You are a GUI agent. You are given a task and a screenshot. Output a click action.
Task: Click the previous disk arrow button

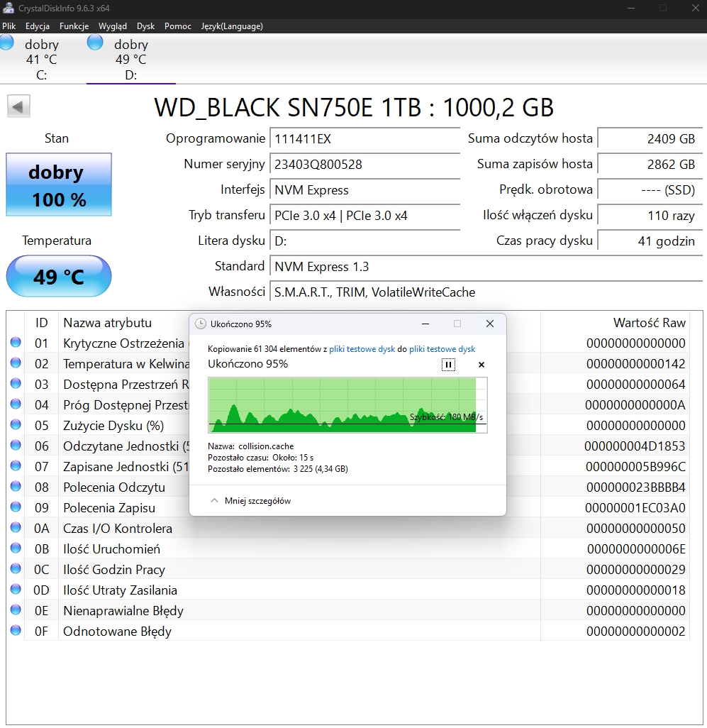click(x=18, y=107)
